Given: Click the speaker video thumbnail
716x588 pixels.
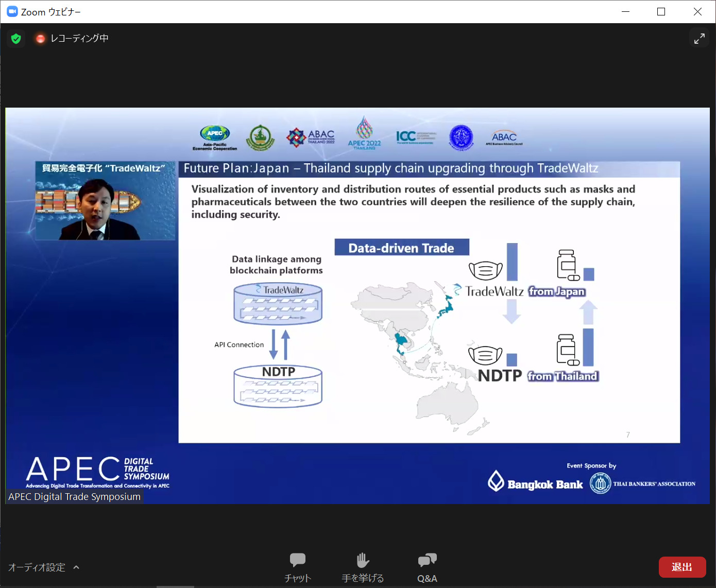Looking at the screenshot, I should [105, 201].
